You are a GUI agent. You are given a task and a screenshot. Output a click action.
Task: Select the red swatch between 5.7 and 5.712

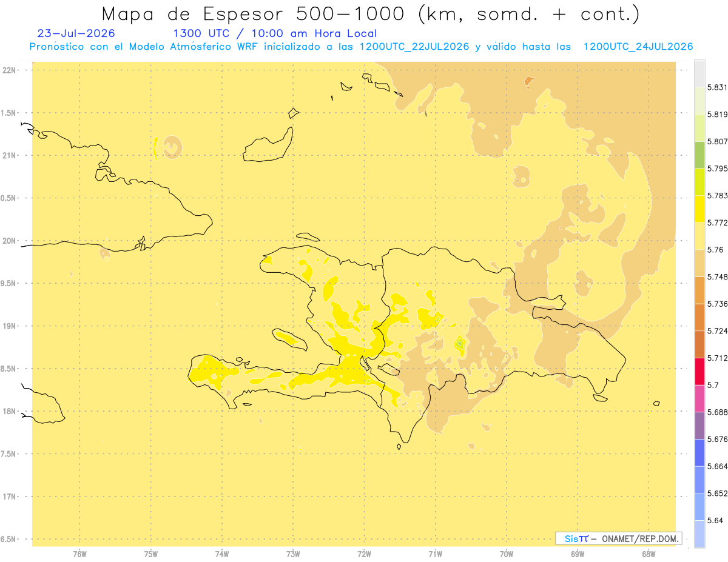coord(699,371)
